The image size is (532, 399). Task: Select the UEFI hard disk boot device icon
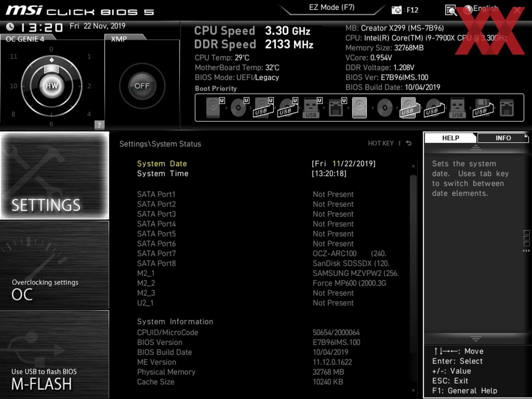(x=214, y=108)
